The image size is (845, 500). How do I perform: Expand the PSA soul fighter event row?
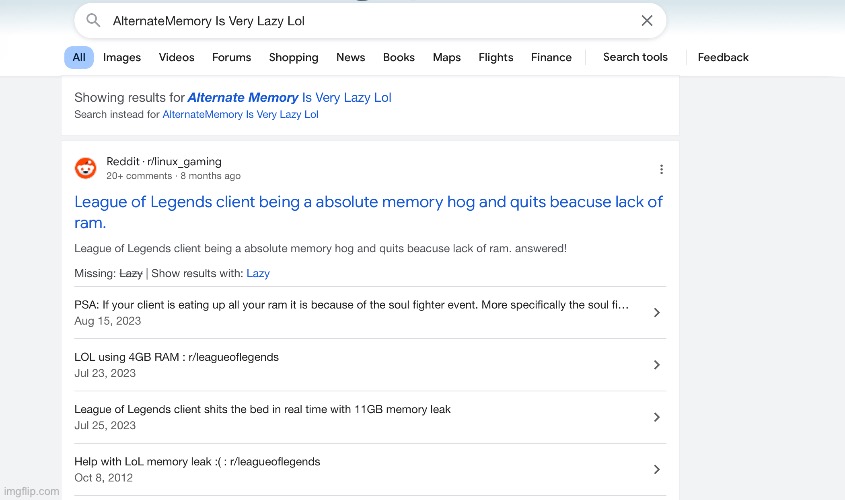(x=370, y=312)
